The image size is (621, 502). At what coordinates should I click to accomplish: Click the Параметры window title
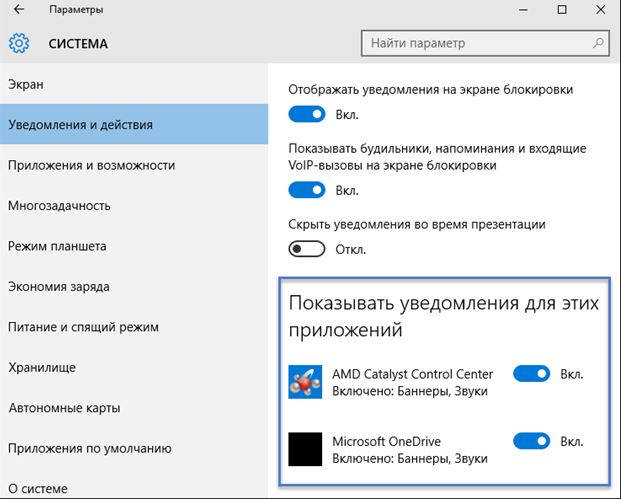(x=76, y=10)
